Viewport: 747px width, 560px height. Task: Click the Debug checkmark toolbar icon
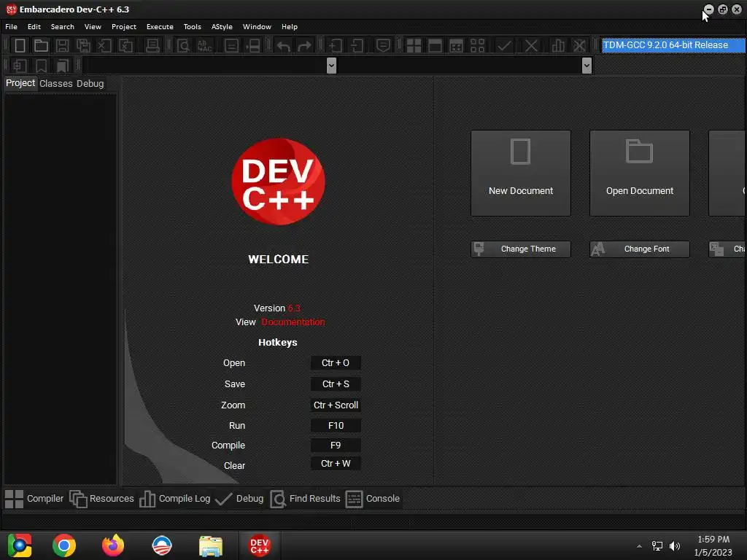pyautogui.click(x=504, y=46)
